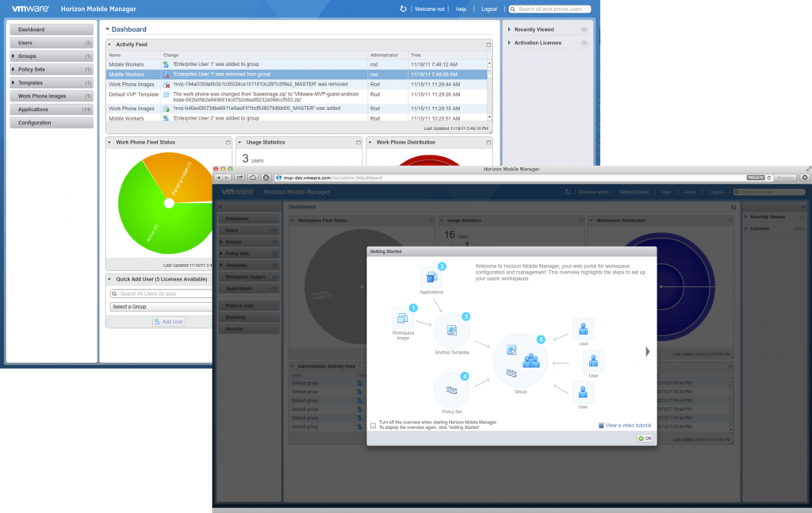The image size is (812, 513).
Task: Maximize the Work Phone Distribution panel
Action: 488,143
